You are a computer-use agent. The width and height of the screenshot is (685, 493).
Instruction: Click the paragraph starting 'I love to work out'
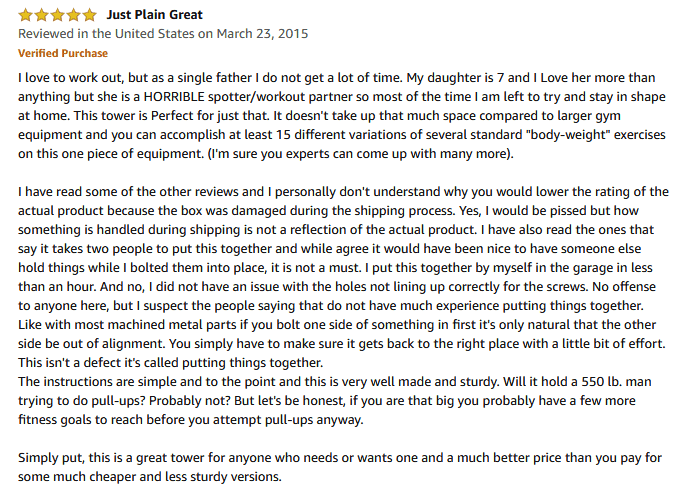342,116
